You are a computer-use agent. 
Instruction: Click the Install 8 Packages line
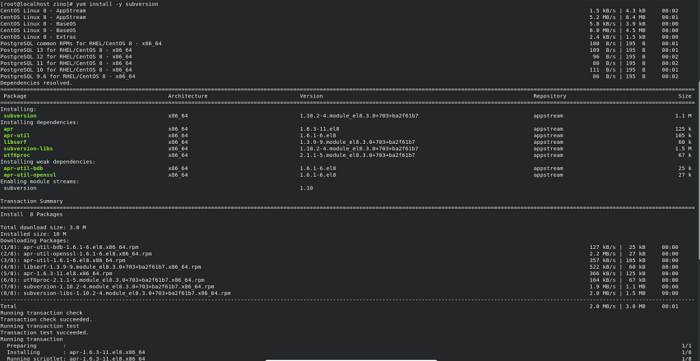pos(31,214)
